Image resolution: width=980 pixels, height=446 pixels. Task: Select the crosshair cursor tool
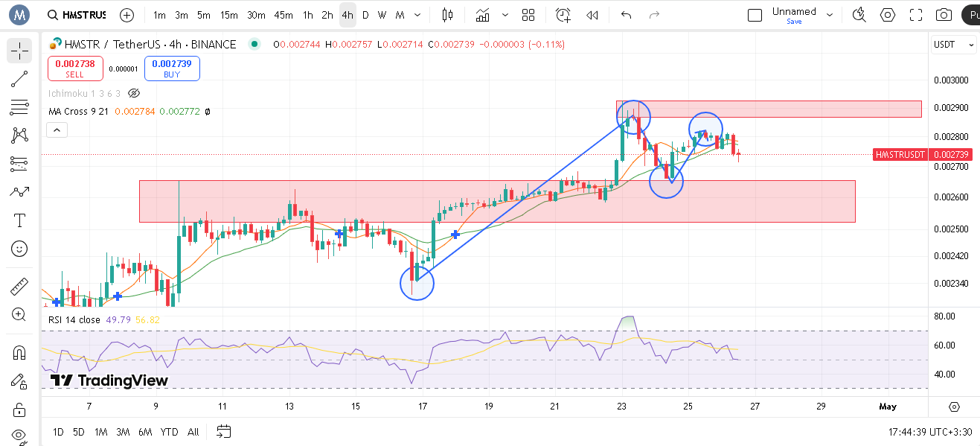[x=19, y=51]
